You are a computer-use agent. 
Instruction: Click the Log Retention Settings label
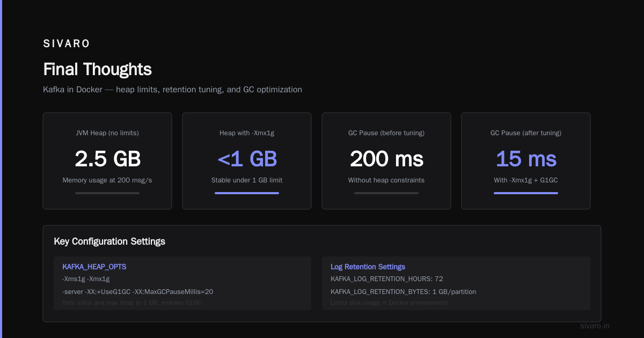pyautogui.click(x=368, y=267)
